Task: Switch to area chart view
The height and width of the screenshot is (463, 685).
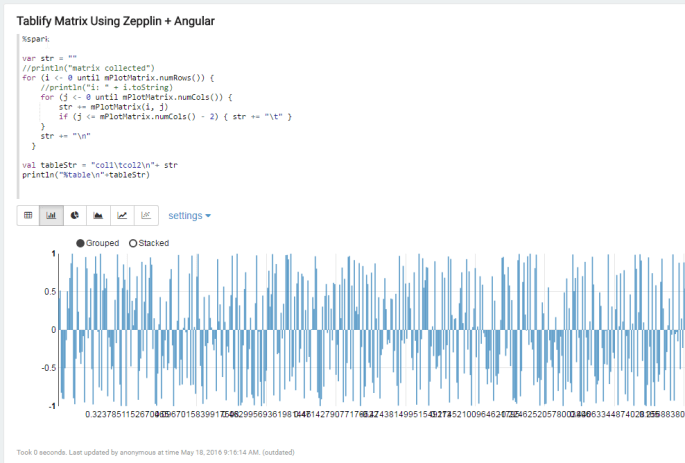Action: tap(98, 215)
